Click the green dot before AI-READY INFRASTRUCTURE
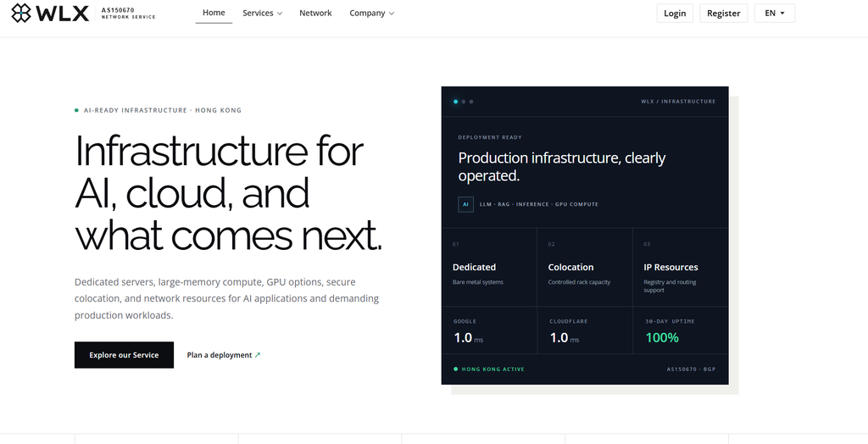 coord(76,110)
